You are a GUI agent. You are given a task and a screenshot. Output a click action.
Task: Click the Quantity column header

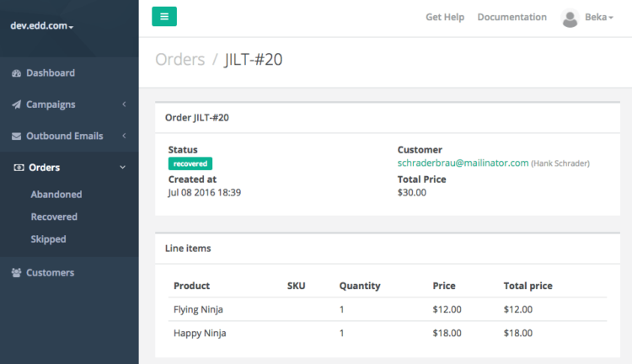[360, 286]
